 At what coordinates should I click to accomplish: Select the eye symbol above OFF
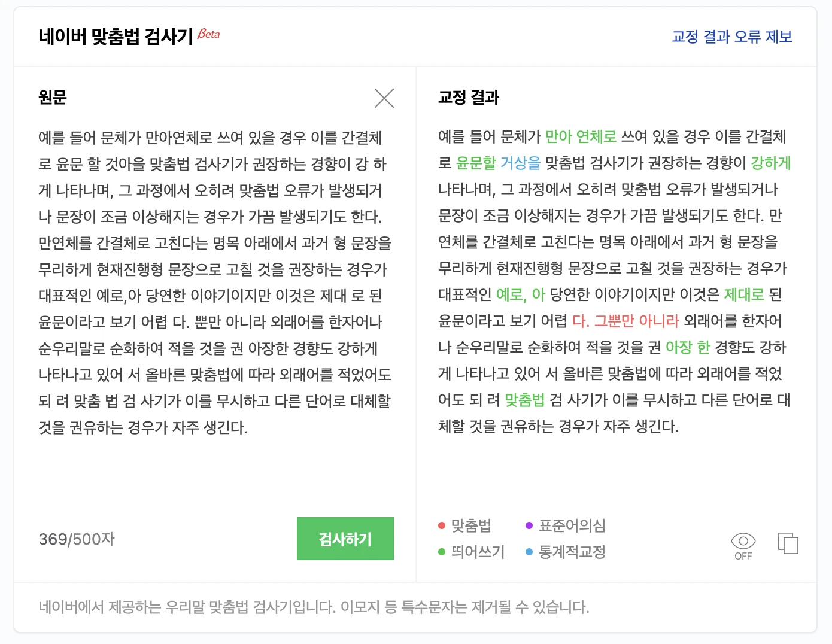click(x=742, y=540)
